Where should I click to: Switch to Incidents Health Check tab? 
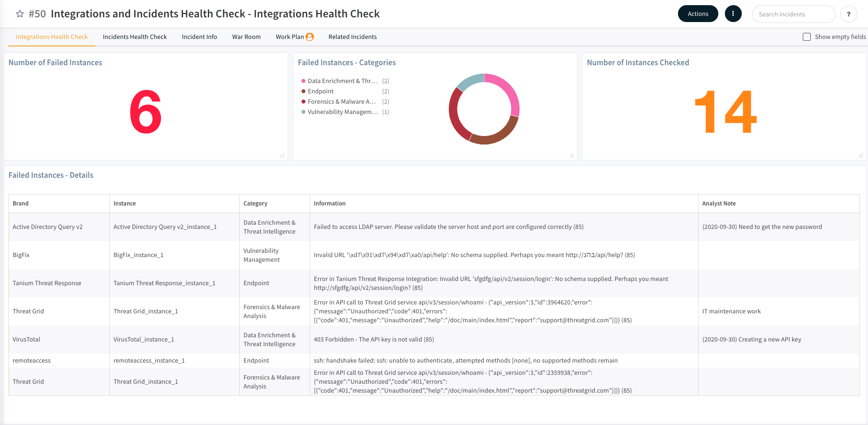click(135, 37)
